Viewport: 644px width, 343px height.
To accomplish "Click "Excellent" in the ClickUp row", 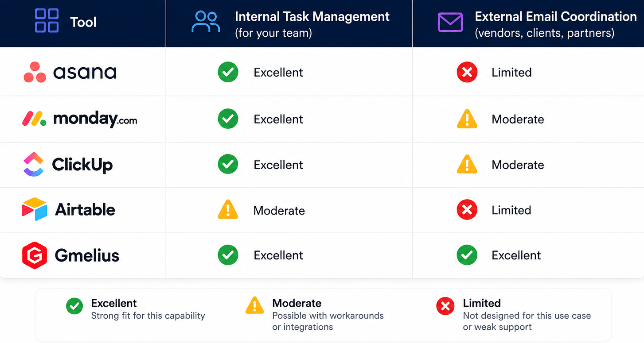I will point(278,165).
